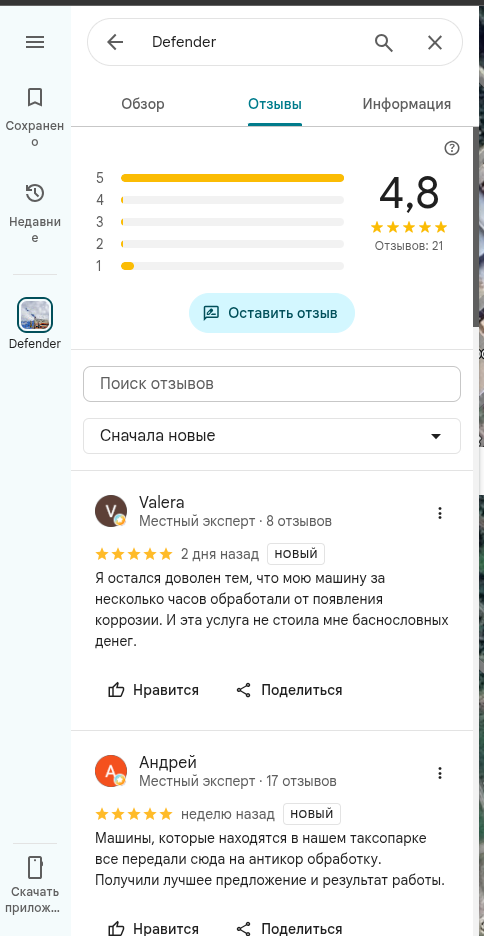Open Valera's profile avatar
Screen dimensions: 484x936
[111, 511]
